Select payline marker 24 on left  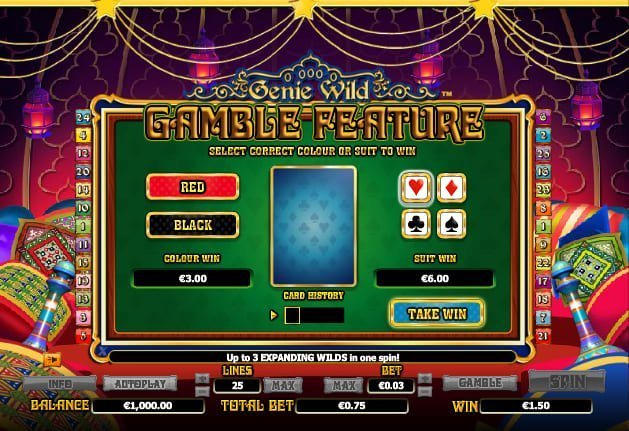coord(83,117)
